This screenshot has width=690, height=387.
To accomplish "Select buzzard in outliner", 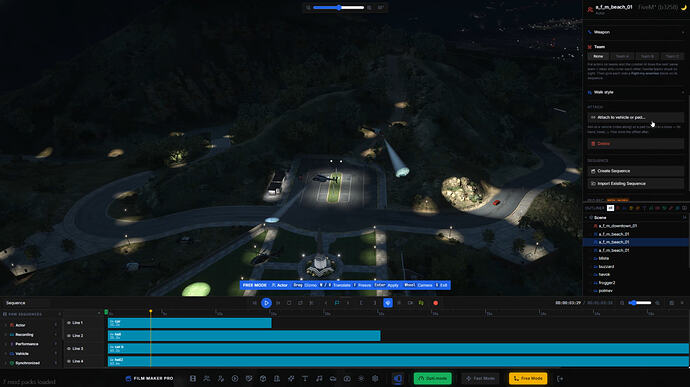I will point(606,266).
